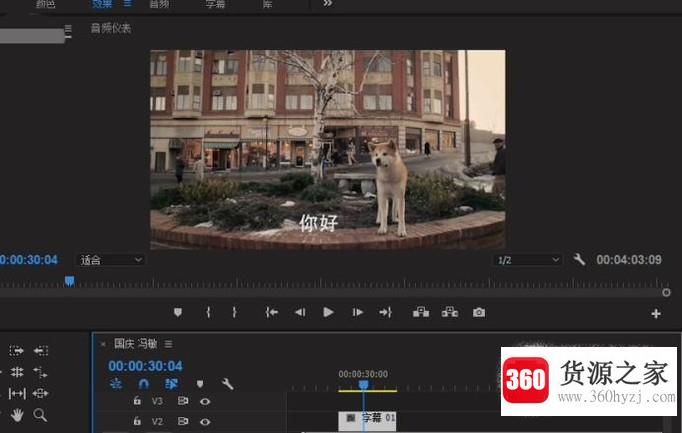This screenshot has height=433, width=682.
Task: Toggle Linked Selection in timeline
Action: [x=171, y=383]
